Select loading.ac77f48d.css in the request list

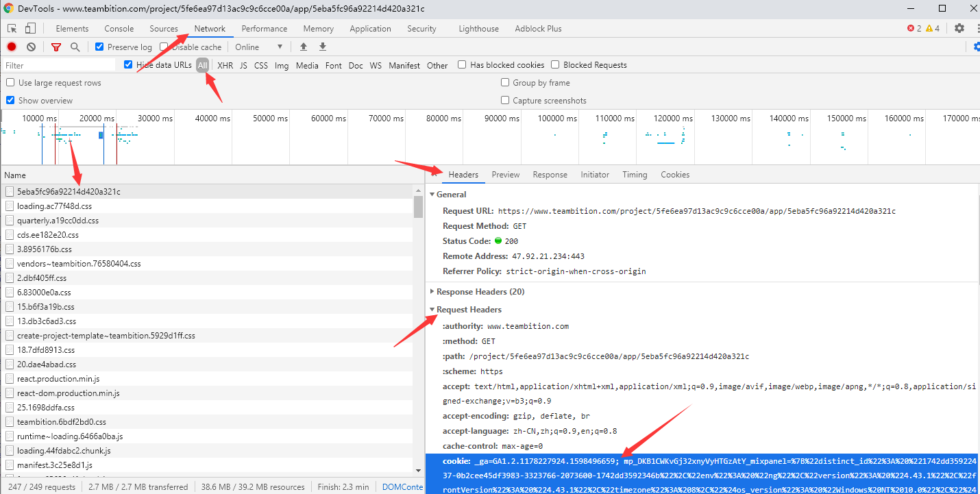(55, 206)
